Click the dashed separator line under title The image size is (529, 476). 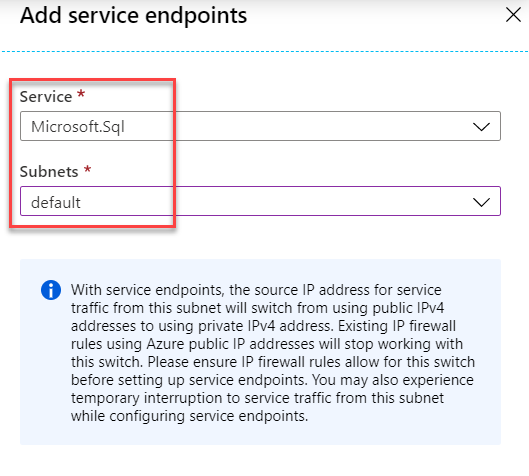pyautogui.click(x=264, y=52)
